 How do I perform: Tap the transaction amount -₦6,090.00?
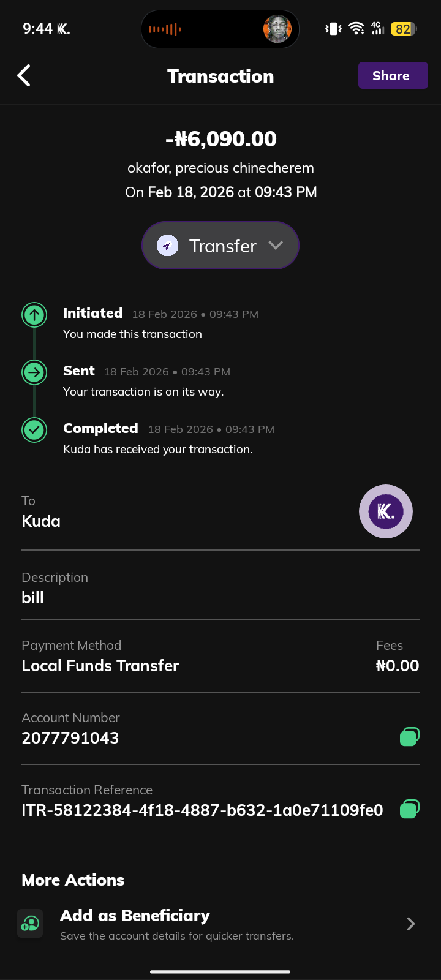pyautogui.click(x=221, y=139)
